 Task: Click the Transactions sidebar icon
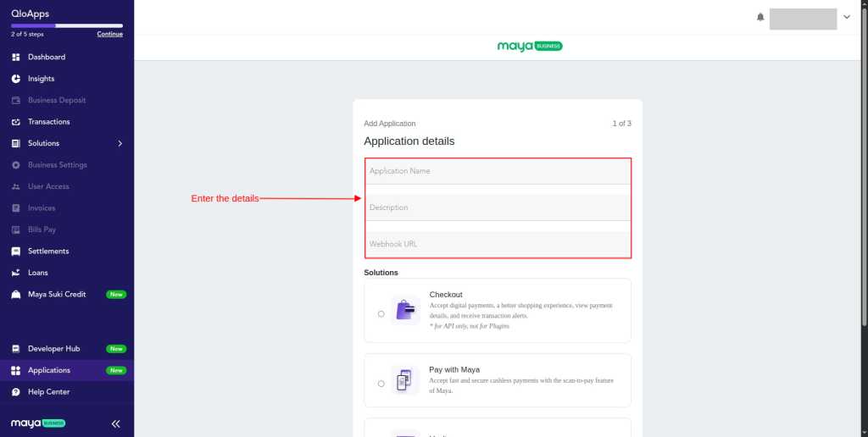tap(16, 122)
